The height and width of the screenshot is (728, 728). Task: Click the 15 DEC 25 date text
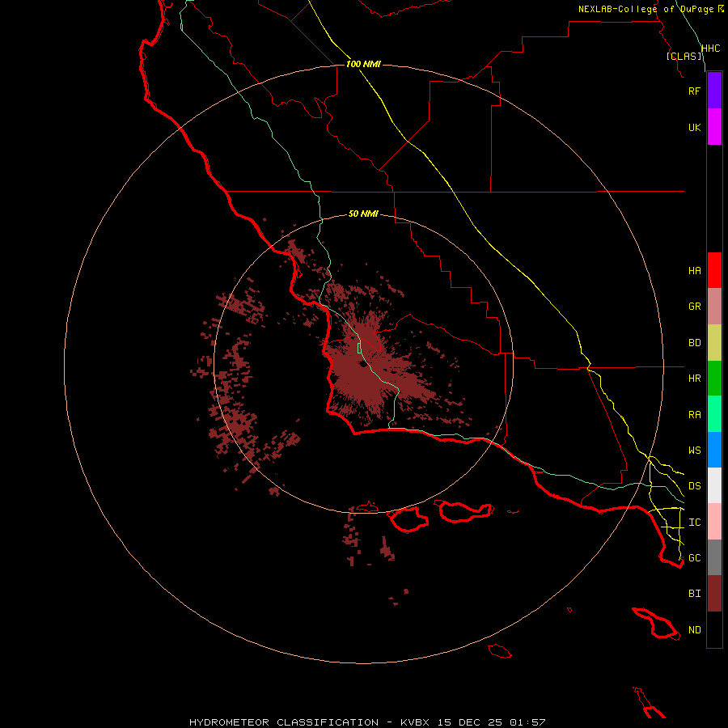(x=470, y=722)
